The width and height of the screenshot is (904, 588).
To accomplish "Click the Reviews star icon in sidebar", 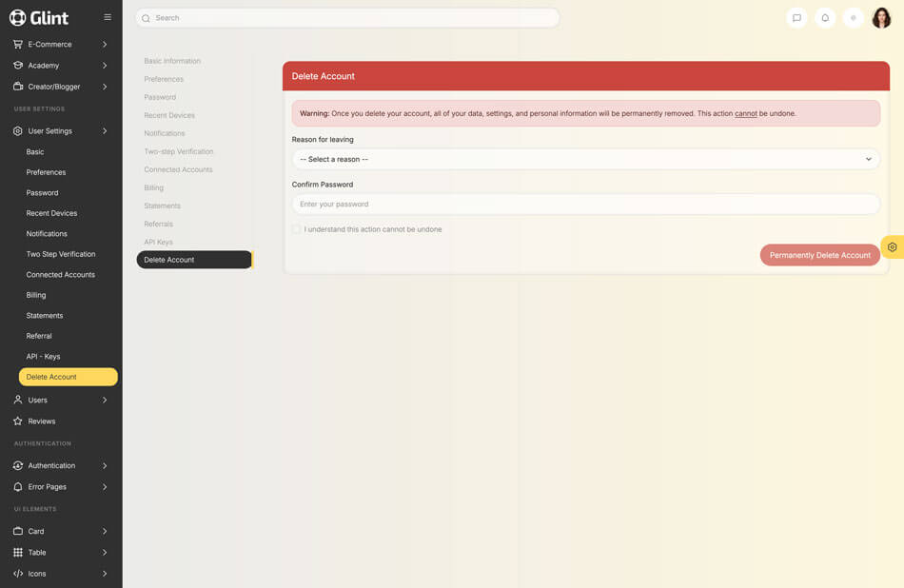I will [18, 421].
